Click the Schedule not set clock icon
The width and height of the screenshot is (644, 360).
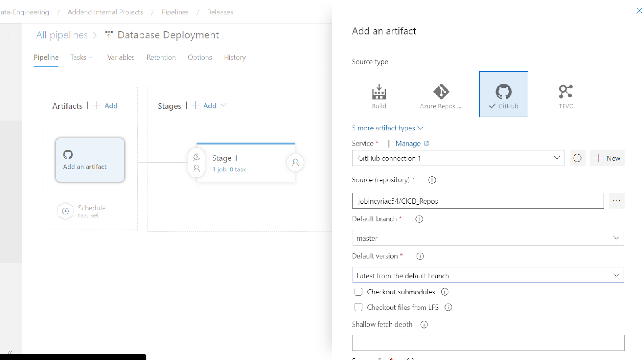point(66,211)
